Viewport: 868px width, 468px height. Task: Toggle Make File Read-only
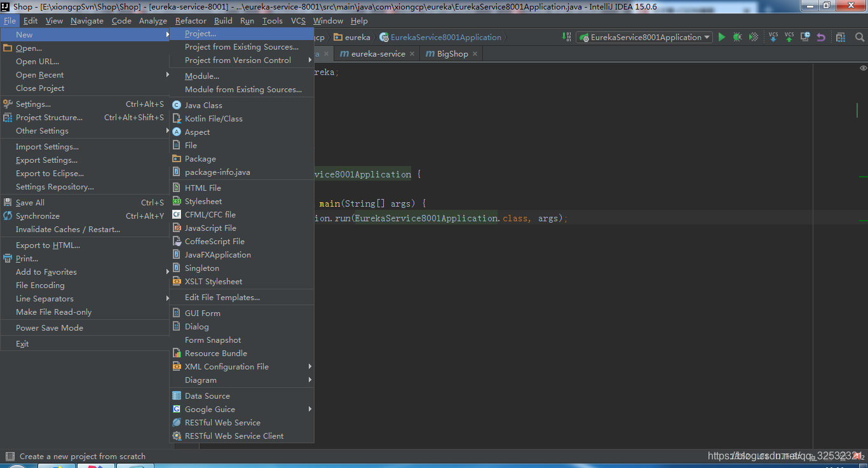click(85, 312)
